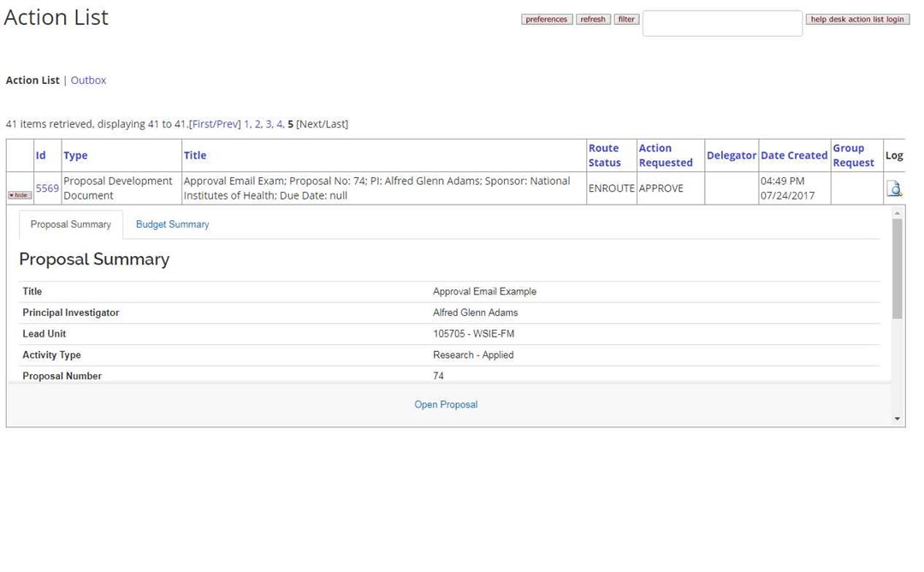The height and width of the screenshot is (572, 924).
Task: Click the help desk login text field
Action: point(722,23)
